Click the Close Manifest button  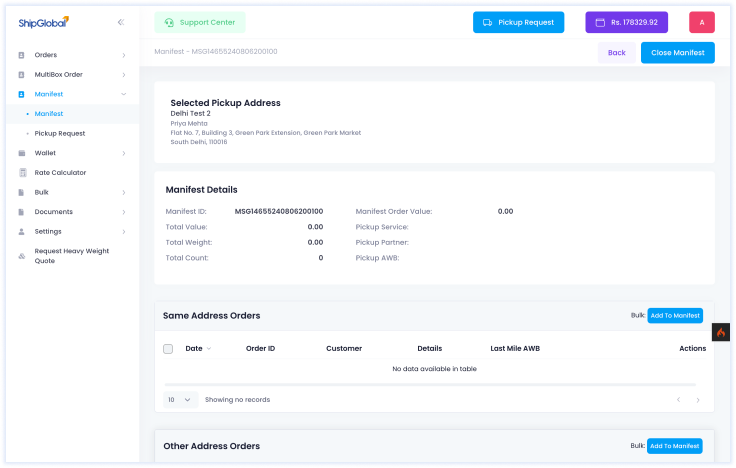tap(677, 53)
